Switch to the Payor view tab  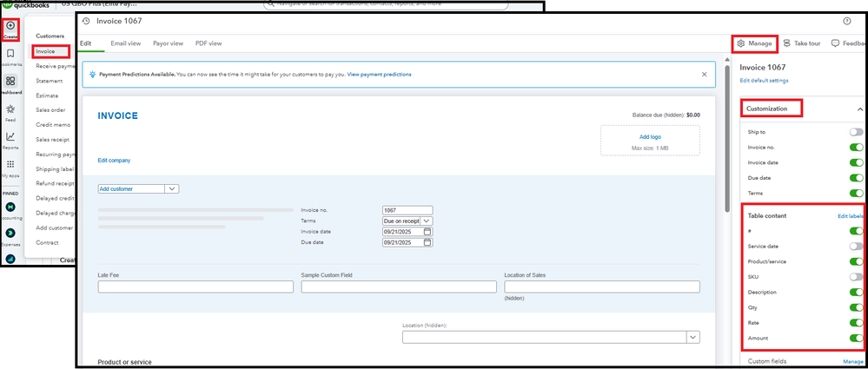pyautogui.click(x=168, y=43)
